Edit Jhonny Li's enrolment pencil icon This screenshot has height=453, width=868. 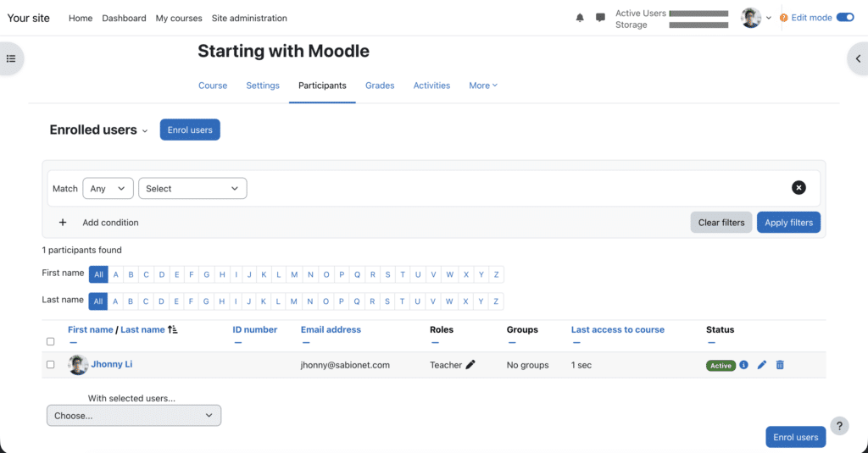click(x=762, y=364)
